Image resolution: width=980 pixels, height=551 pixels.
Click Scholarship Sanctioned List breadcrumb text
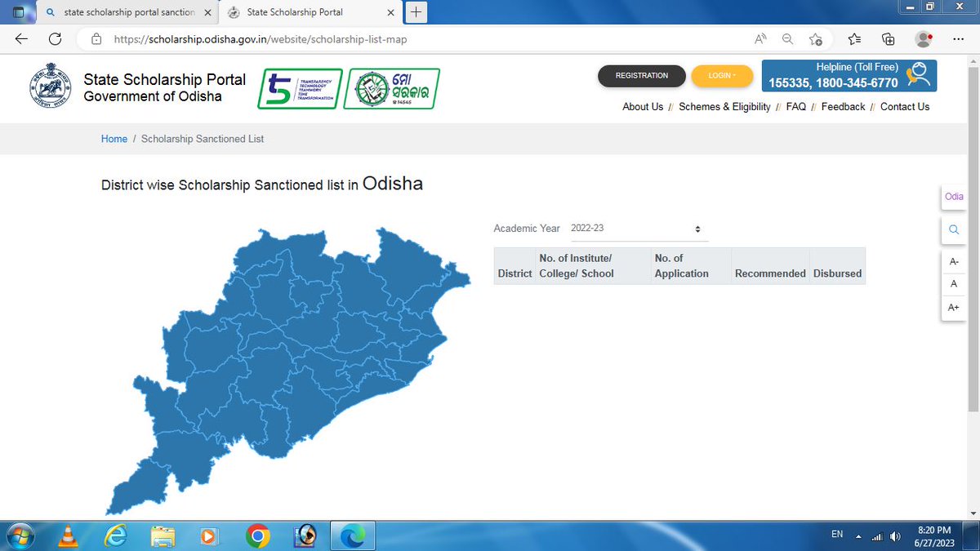(203, 140)
